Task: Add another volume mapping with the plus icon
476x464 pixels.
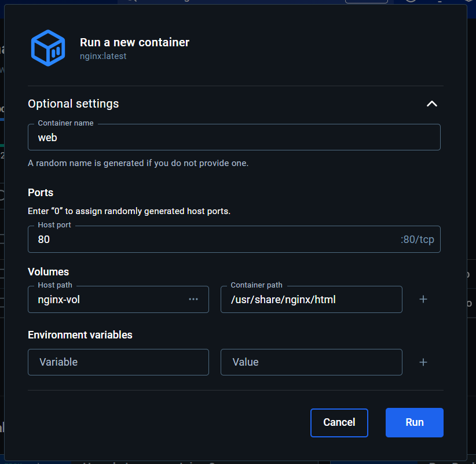Action: click(423, 299)
